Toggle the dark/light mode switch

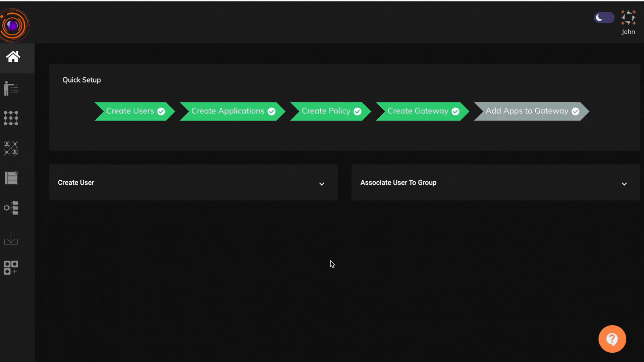[x=604, y=18]
